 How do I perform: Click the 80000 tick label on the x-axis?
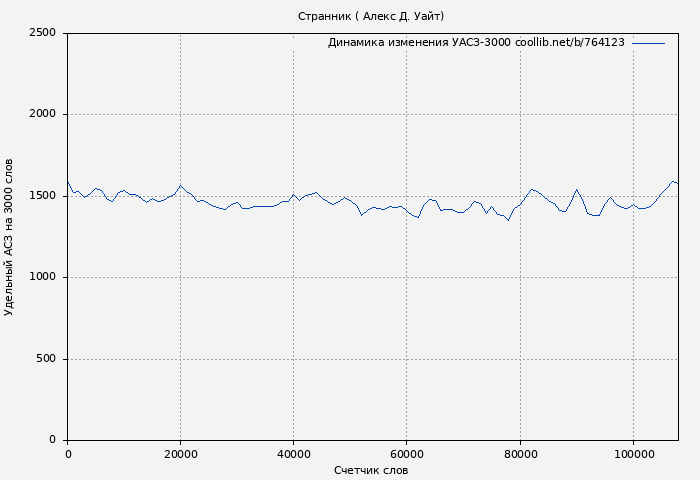pos(519,454)
